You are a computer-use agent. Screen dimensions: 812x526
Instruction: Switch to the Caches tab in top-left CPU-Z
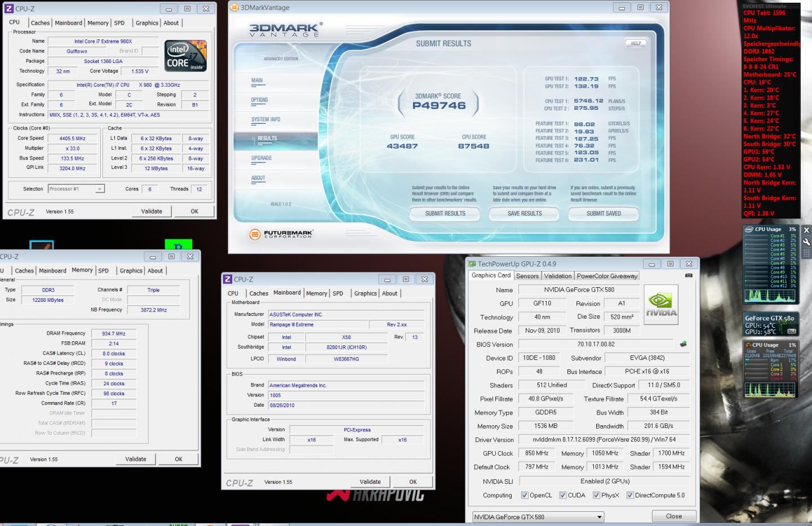[40, 23]
